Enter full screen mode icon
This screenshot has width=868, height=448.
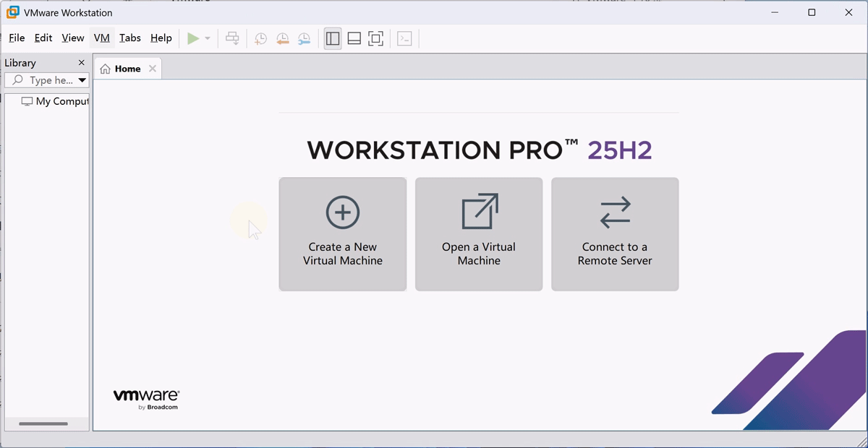click(375, 38)
